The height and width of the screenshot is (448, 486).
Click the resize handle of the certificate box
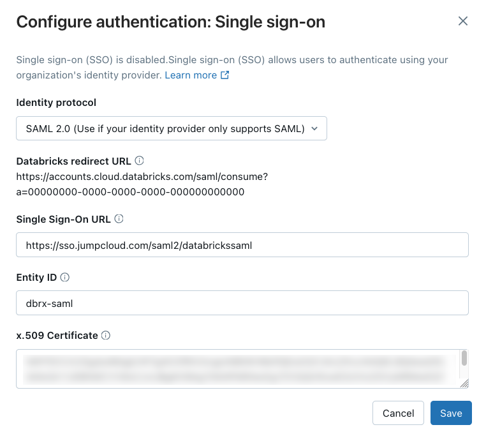pyautogui.click(x=464, y=383)
